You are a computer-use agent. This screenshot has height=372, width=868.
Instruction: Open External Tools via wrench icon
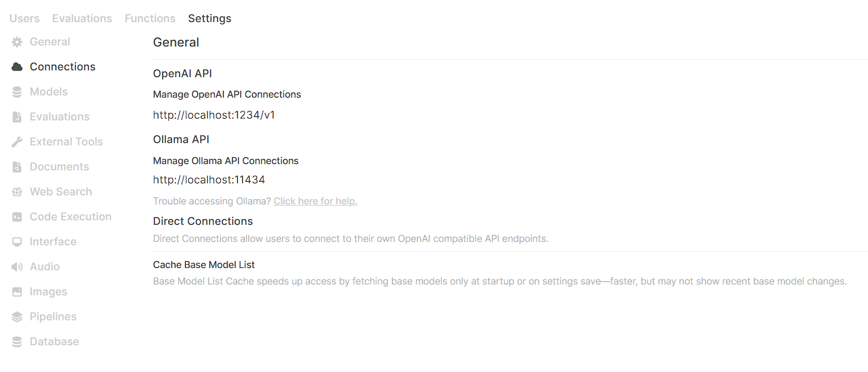pos(17,142)
